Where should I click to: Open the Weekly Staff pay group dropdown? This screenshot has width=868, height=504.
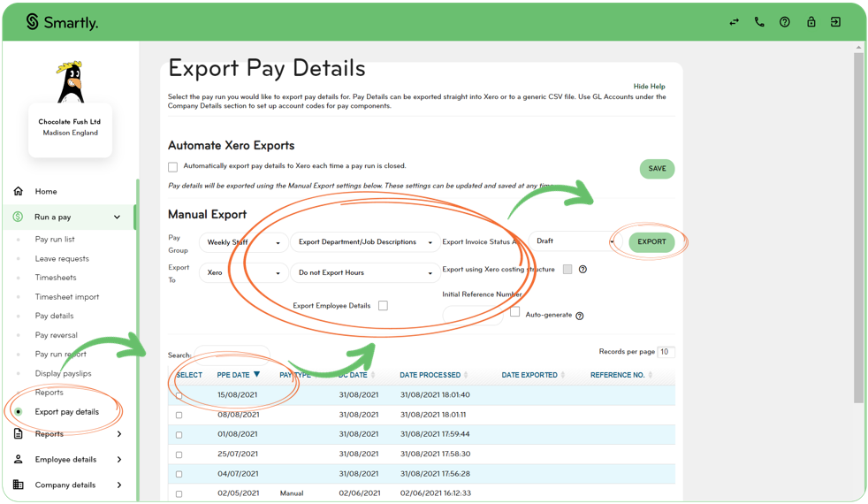pos(244,242)
